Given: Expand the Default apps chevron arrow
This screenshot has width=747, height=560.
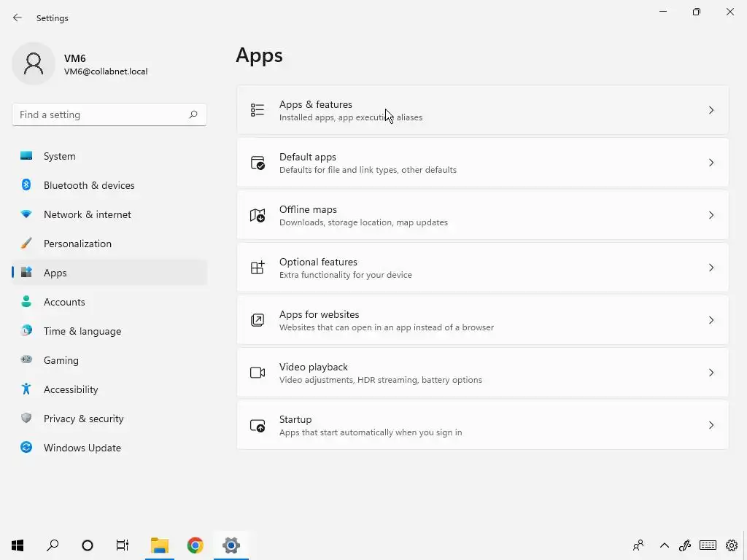Looking at the screenshot, I should tap(711, 163).
